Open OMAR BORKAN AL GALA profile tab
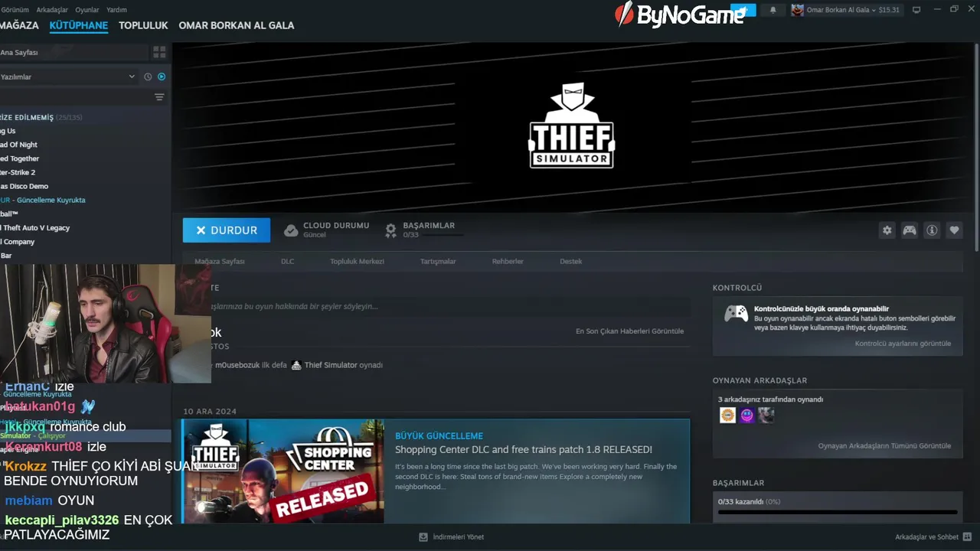The height and width of the screenshot is (551, 980). click(236, 25)
